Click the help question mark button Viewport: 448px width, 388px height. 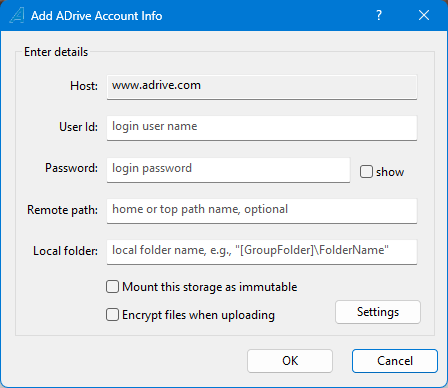pos(379,15)
